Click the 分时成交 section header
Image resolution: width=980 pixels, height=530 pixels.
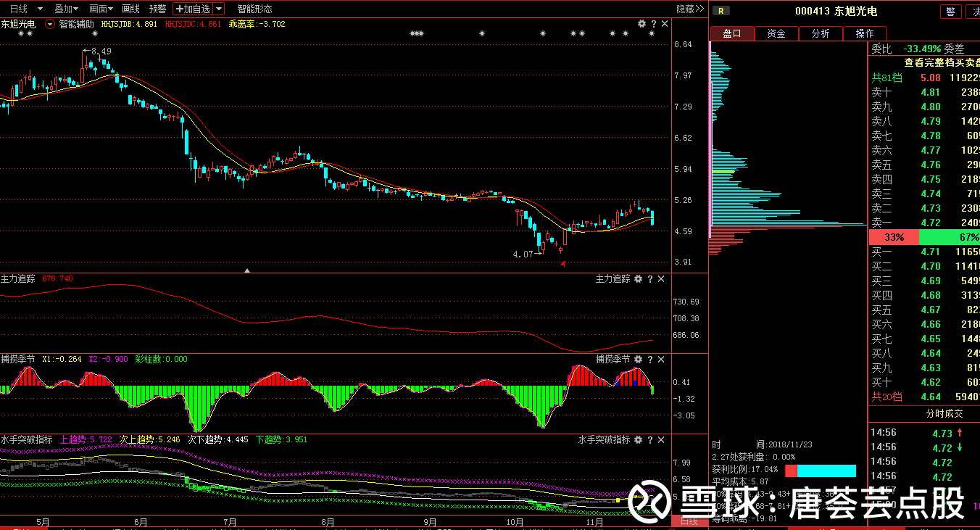pos(944,413)
